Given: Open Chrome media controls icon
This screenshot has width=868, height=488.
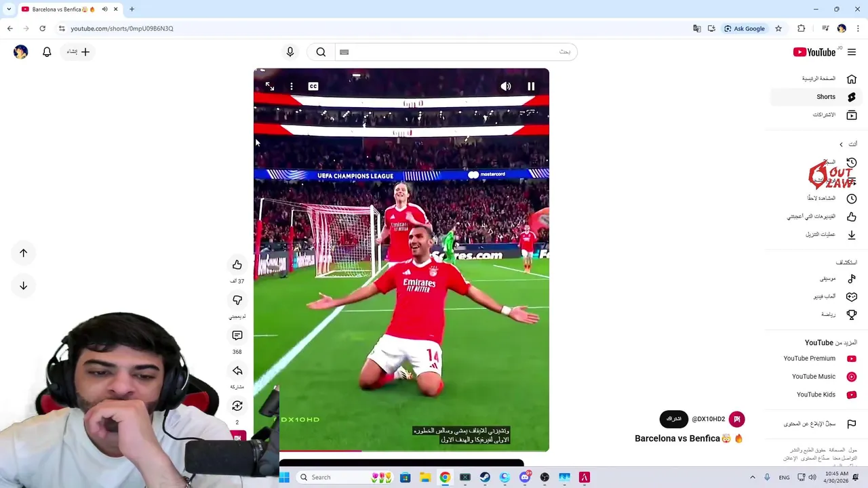Looking at the screenshot, I should click(825, 28).
